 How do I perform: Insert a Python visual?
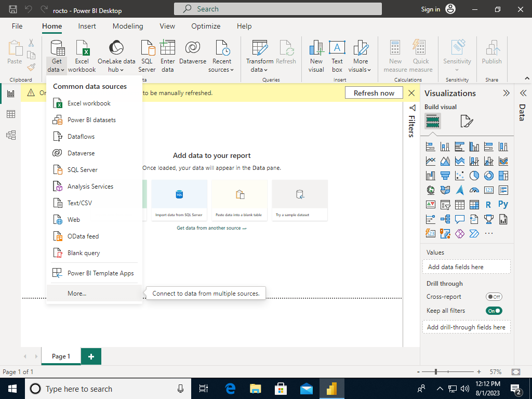503,205
